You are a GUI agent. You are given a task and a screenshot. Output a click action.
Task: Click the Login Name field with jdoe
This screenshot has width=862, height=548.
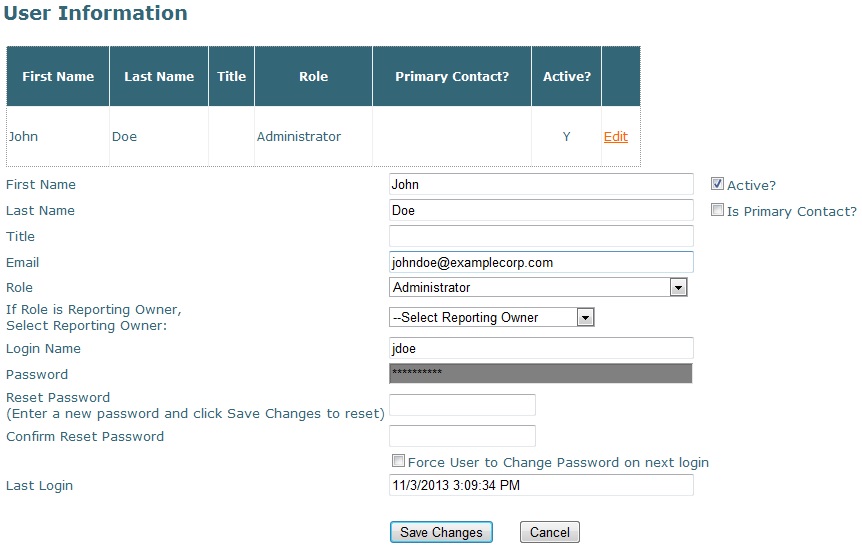pos(540,349)
